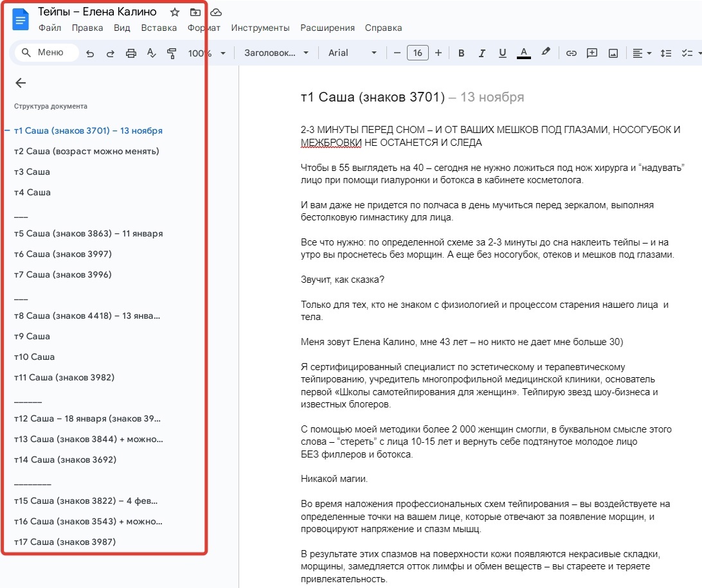Jump to т17 Саша (знаков 3987)

(x=65, y=542)
